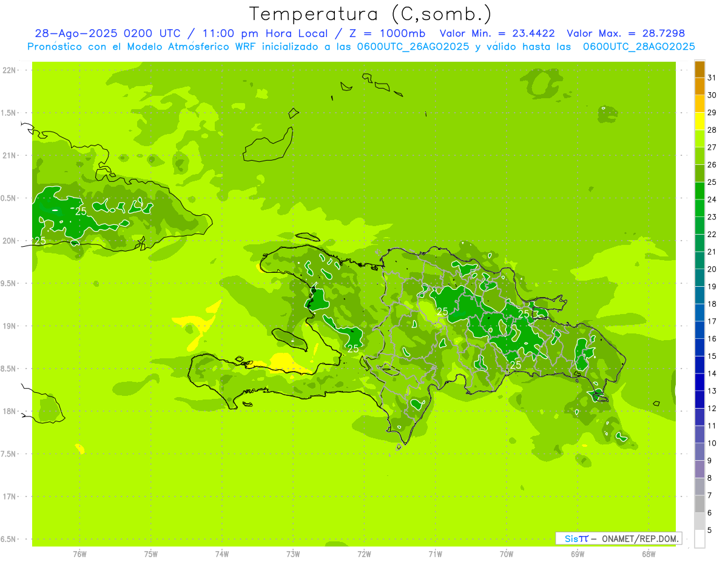Click the '69W' longitude axis label
Viewport: 728px width, 562px height.
tap(578, 554)
